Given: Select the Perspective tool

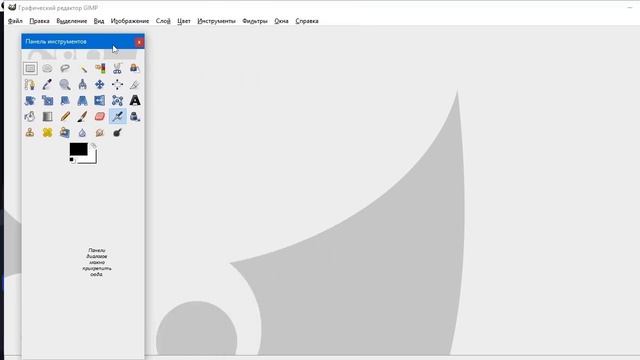Looking at the screenshot, I should [82, 100].
